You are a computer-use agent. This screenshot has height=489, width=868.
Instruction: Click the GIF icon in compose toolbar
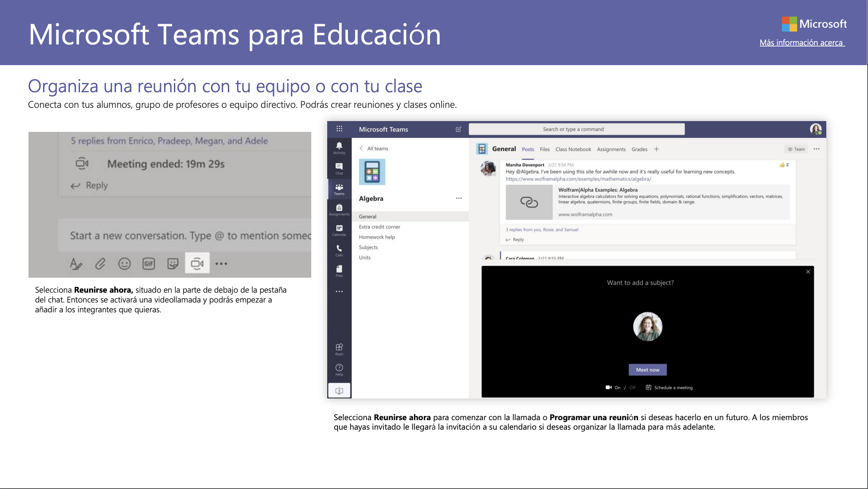149,263
